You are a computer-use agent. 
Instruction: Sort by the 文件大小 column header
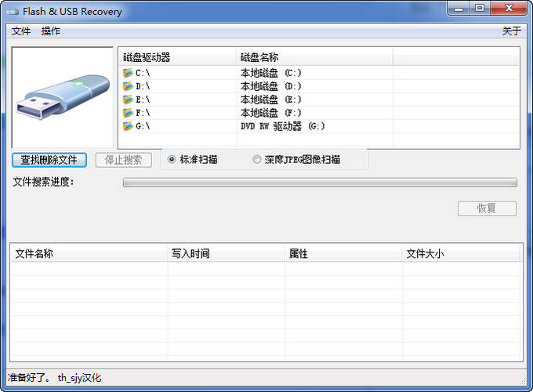[x=461, y=253]
